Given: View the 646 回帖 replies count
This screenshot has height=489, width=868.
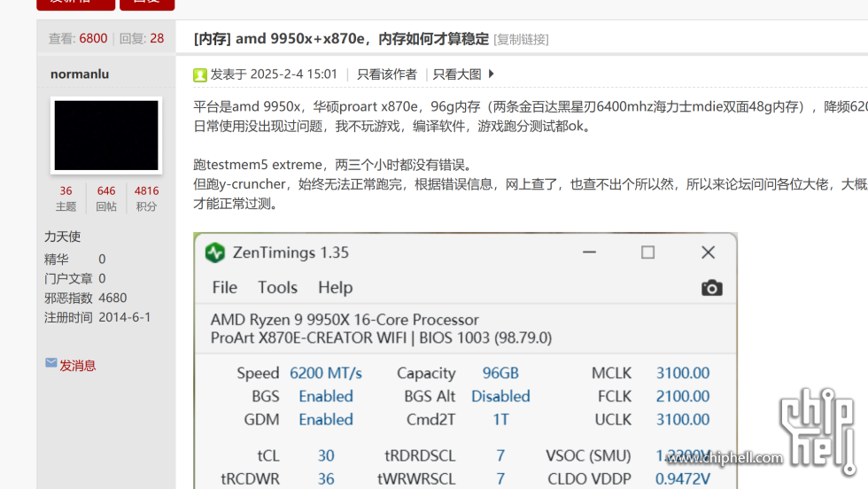Looking at the screenshot, I should coord(106,198).
